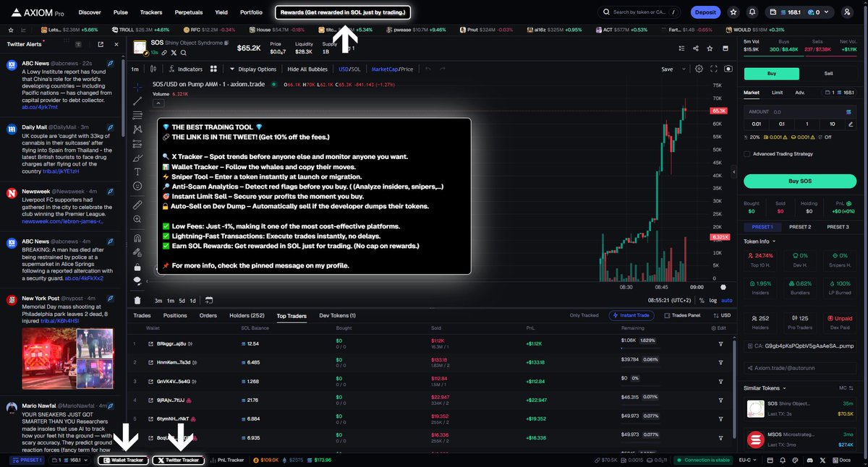The width and height of the screenshot is (868, 467).
Task: Switch chart currency USD/SOL
Action: click(349, 69)
